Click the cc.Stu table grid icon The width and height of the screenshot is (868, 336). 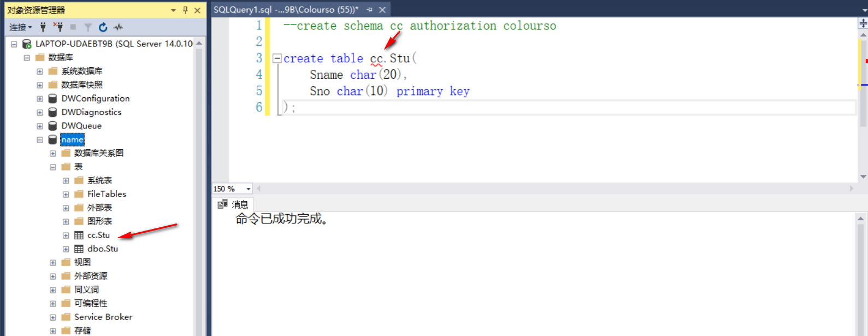[x=79, y=235]
